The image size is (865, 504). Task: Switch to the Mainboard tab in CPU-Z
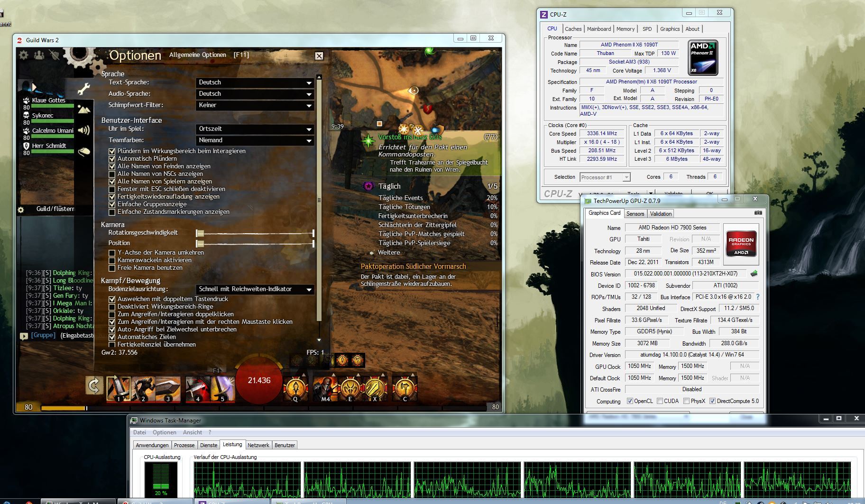599,29
